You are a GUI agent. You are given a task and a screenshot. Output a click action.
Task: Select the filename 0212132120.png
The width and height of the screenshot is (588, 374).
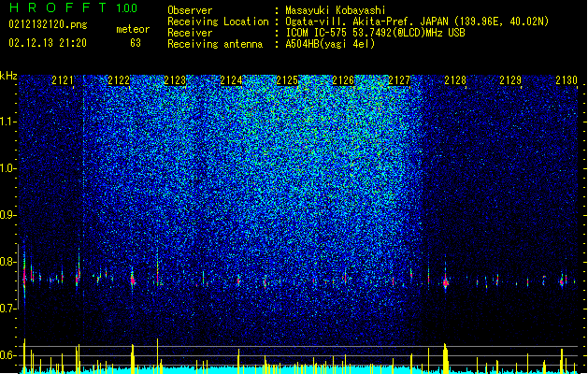tap(48, 24)
